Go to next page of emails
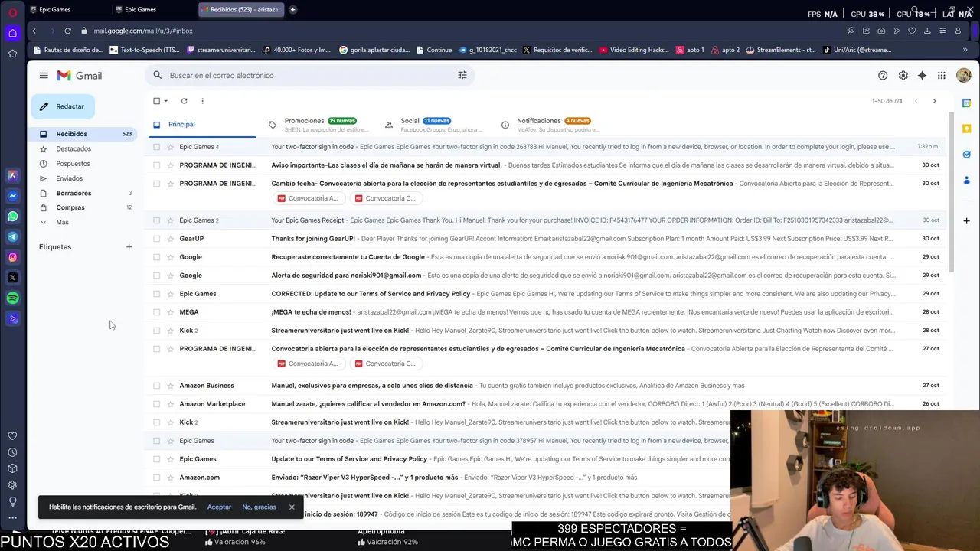980x551 pixels. (934, 101)
